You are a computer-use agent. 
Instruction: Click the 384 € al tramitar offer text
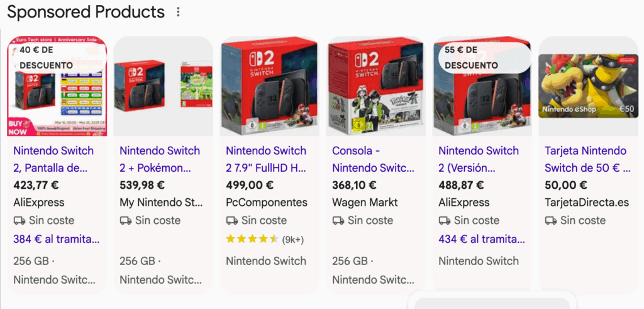pos(56,239)
